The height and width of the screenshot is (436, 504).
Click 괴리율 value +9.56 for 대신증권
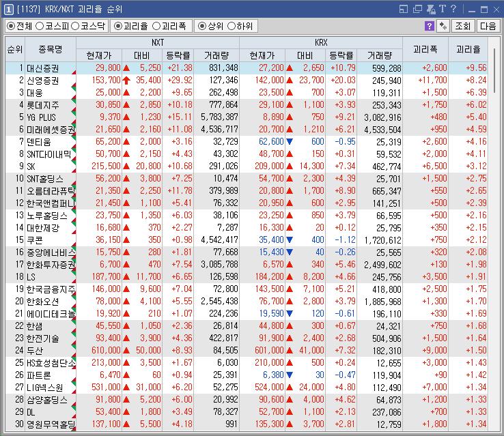476,68
